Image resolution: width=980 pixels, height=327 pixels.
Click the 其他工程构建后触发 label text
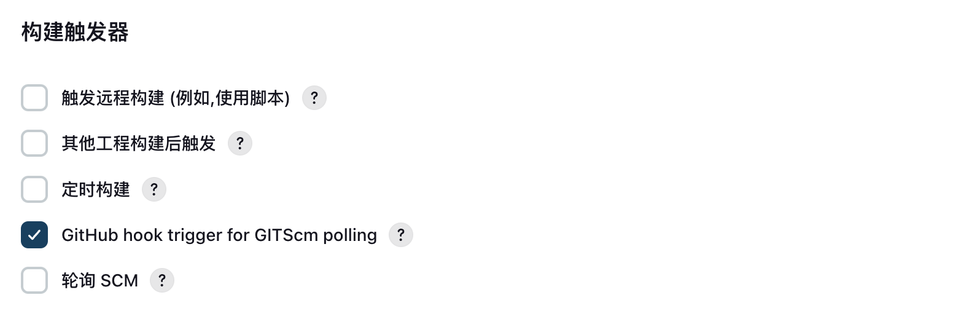point(139,143)
